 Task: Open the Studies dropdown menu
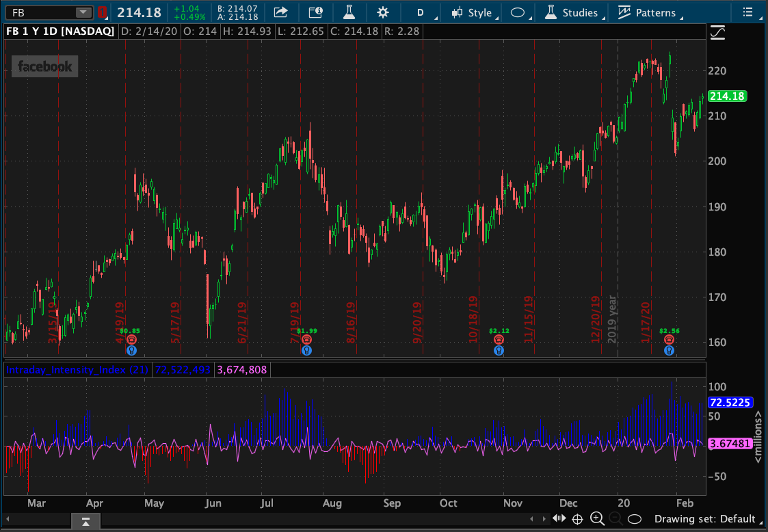574,13
